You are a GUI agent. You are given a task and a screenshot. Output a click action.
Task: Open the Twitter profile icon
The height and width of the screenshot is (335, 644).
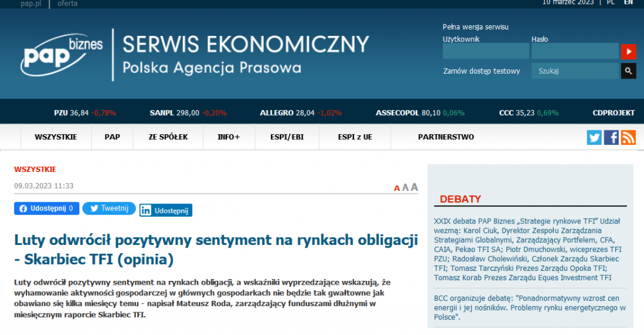click(x=594, y=137)
